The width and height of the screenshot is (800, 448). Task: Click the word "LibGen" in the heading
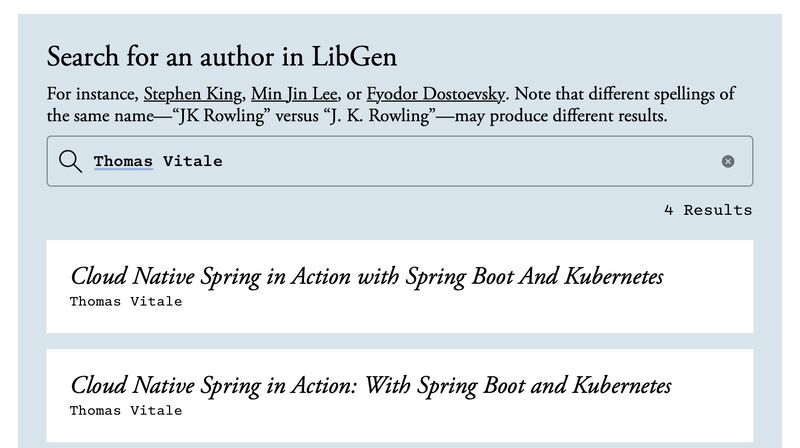tap(354, 56)
